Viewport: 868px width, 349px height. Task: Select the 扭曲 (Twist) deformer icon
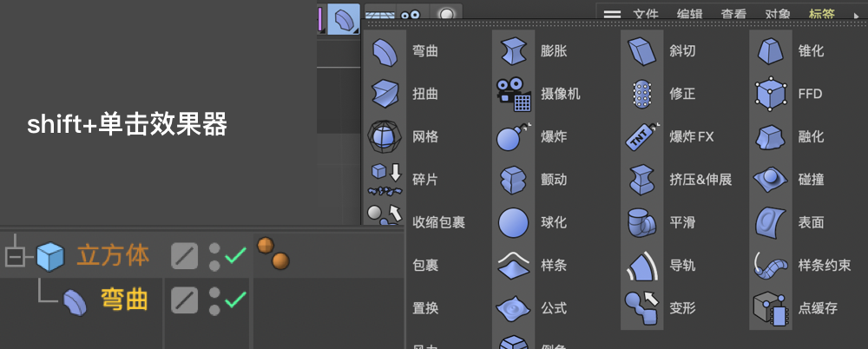pos(384,94)
